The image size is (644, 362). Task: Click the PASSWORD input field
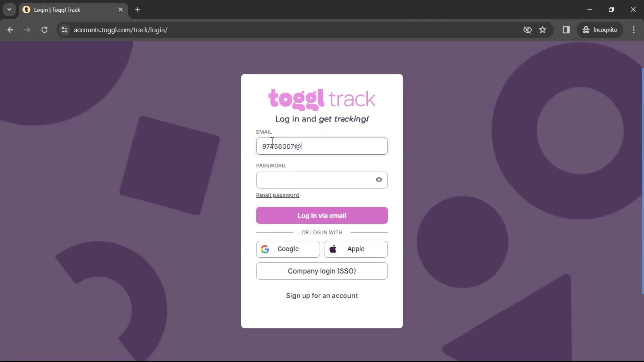pos(322,180)
